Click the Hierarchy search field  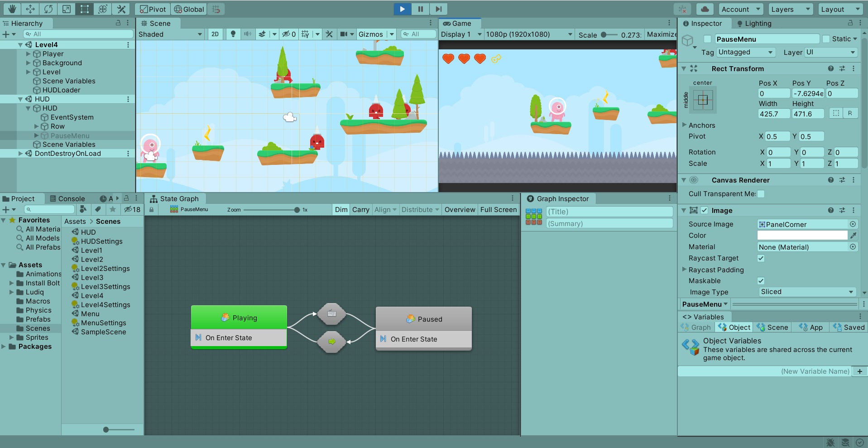77,34
